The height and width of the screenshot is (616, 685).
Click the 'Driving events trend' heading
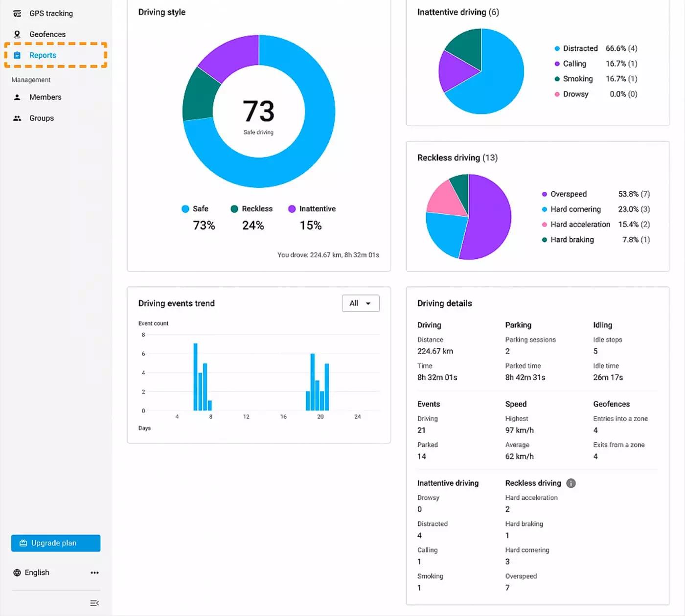click(177, 303)
